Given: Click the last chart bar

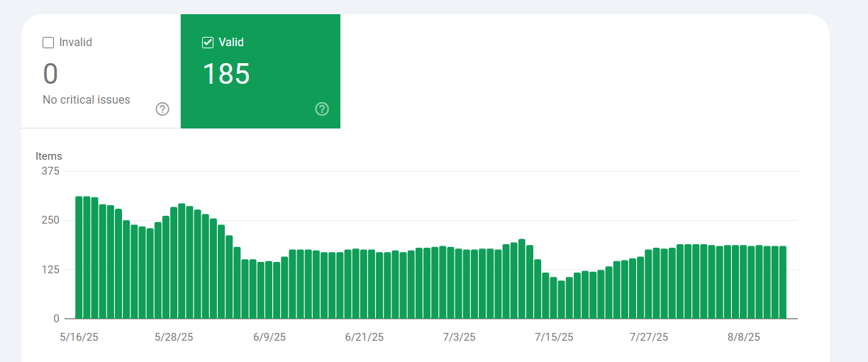Looking at the screenshot, I should pos(783,283).
